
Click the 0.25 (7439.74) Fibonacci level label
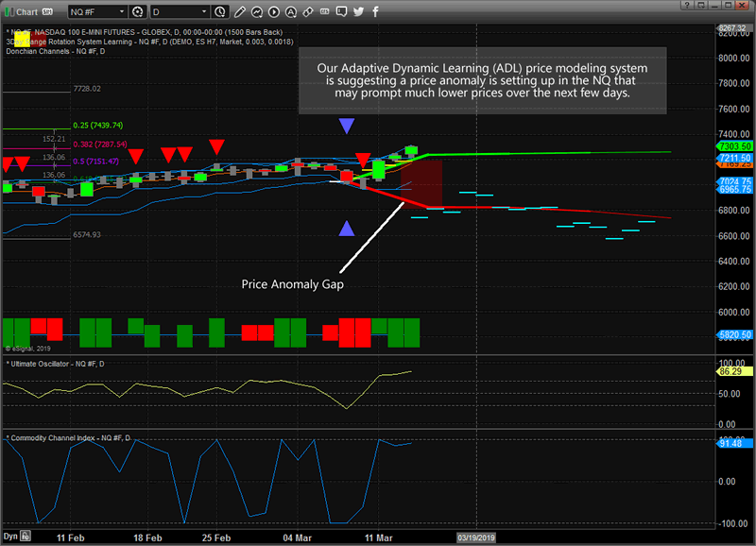[x=99, y=125]
